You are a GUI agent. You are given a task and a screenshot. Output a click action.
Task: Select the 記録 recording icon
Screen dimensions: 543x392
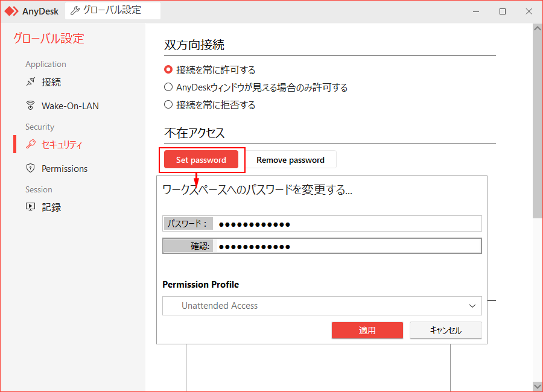(30, 206)
